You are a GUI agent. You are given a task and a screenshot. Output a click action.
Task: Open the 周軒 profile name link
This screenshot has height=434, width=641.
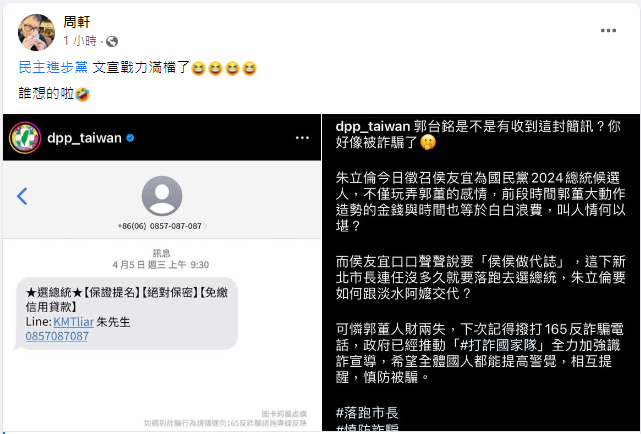(76, 22)
